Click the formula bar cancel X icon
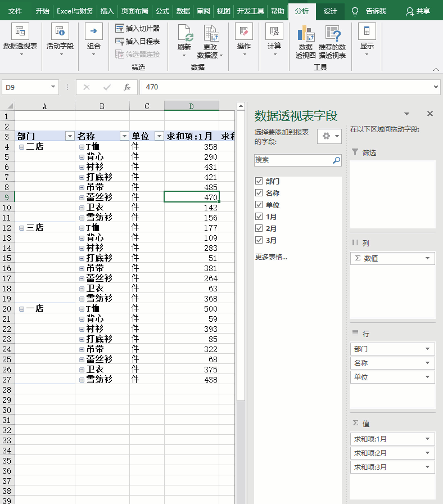This screenshot has width=443, height=504. click(87, 87)
